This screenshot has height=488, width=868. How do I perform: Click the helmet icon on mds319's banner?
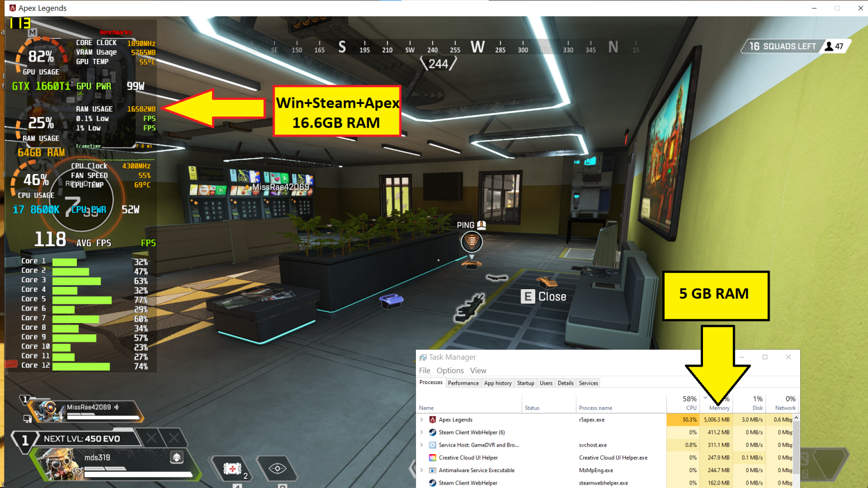[176, 457]
